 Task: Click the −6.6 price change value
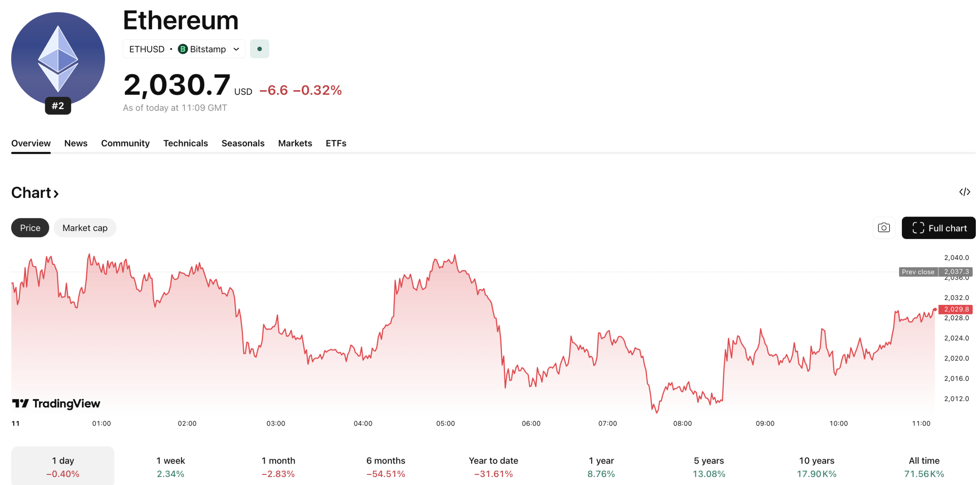pyautogui.click(x=274, y=90)
